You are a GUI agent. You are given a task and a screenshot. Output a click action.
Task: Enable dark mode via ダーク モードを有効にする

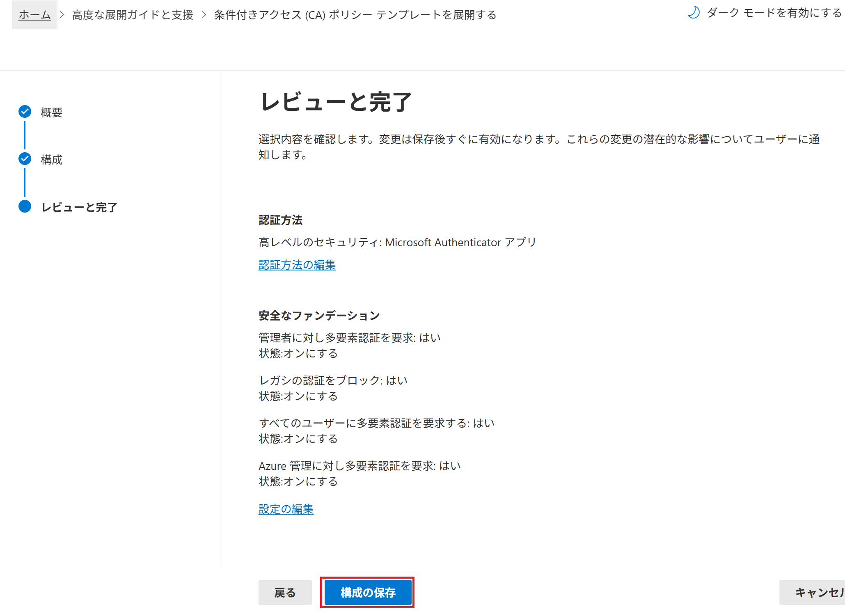(774, 13)
